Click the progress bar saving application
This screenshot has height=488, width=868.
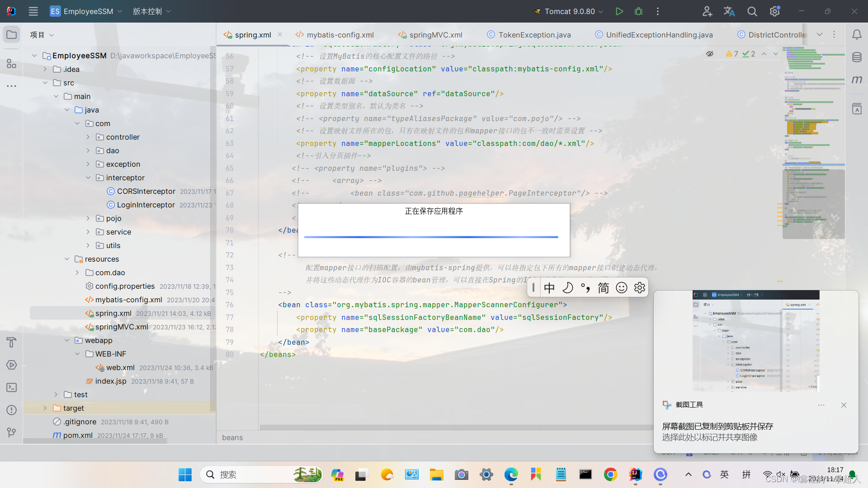pyautogui.click(x=434, y=237)
